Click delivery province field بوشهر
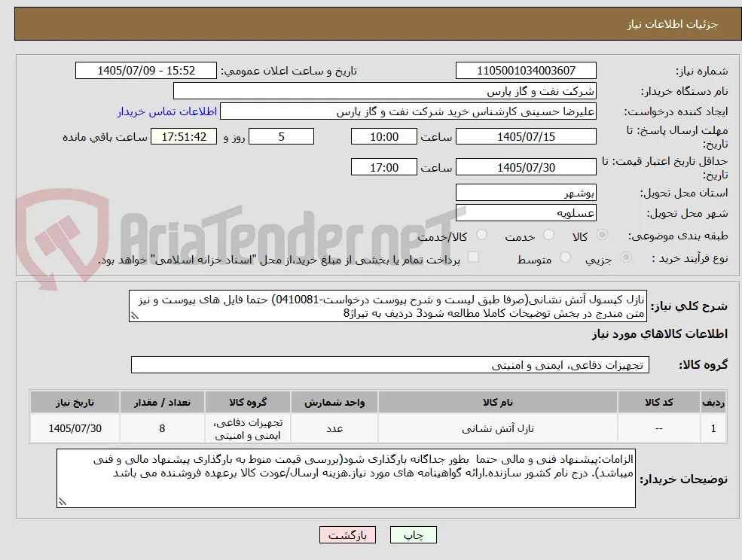Viewport: 742px width, 560px height. tap(526, 193)
